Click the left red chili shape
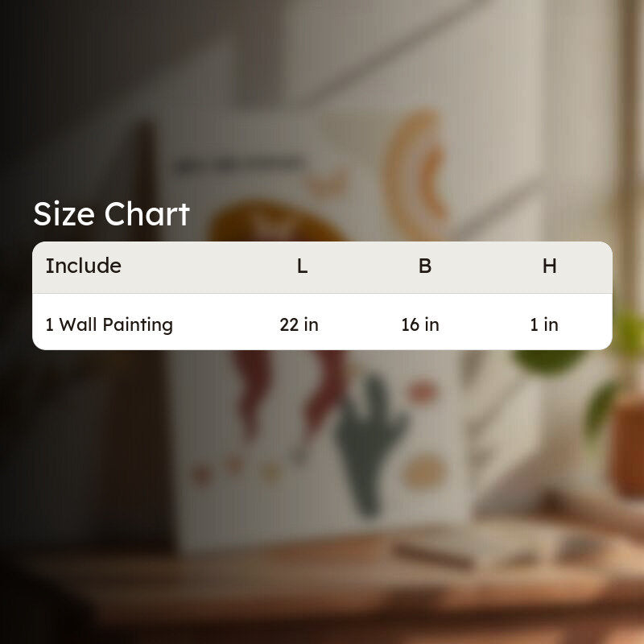The image size is (644, 644). pyautogui.click(x=250, y=392)
